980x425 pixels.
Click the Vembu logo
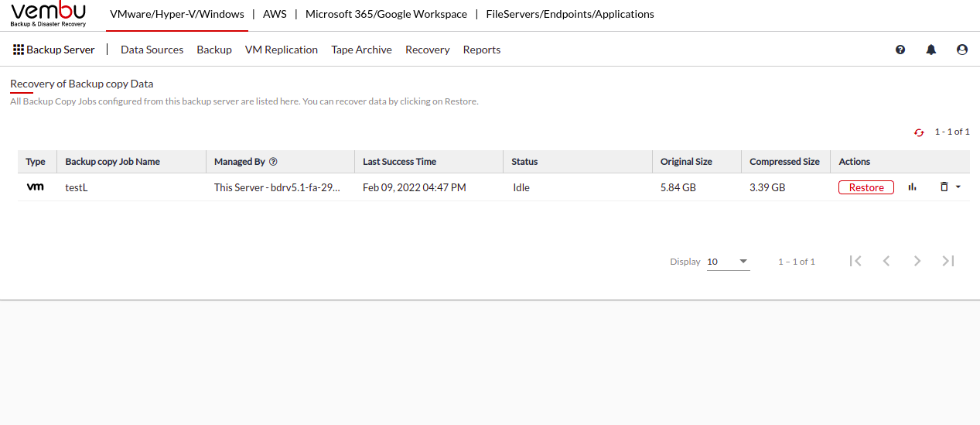(x=48, y=15)
